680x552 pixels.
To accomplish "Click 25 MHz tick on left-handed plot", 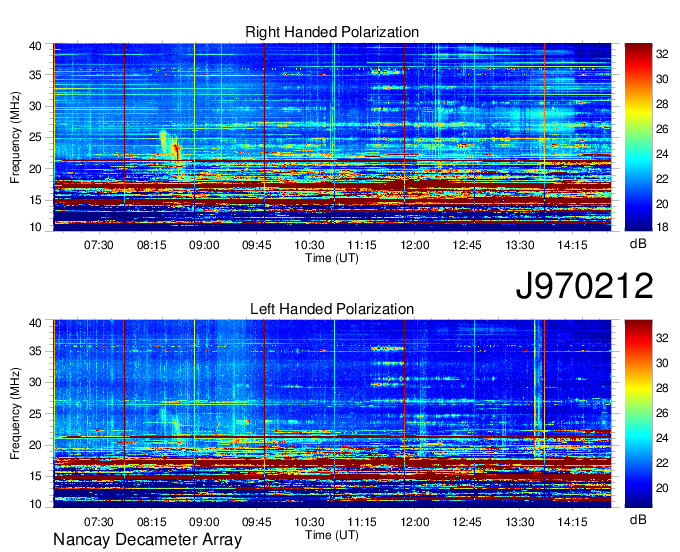I will coord(35,414).
